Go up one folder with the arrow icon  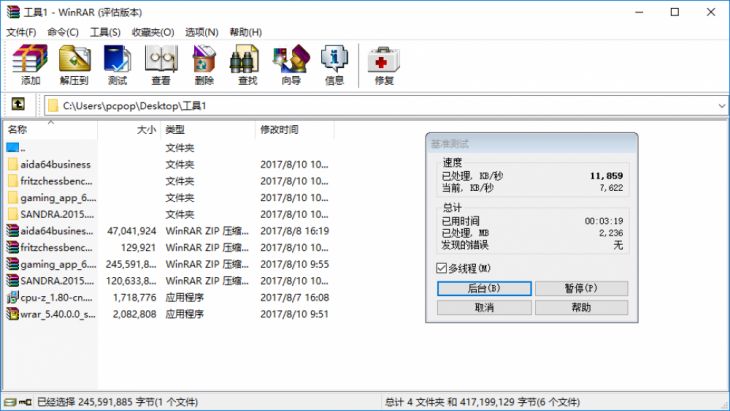(x=18, y=104)
